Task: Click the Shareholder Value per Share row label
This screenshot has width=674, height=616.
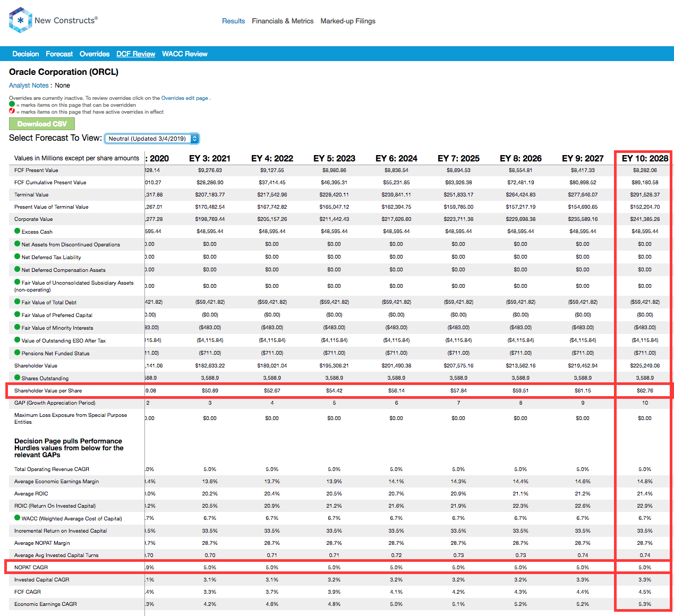Action: 48,391
